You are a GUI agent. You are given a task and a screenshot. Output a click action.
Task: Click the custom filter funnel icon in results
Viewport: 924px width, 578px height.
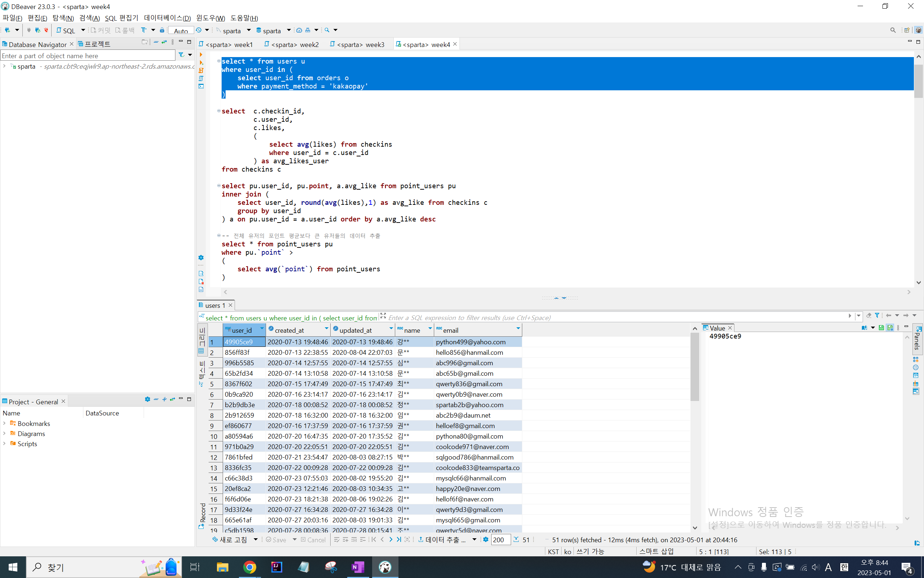(877, 315)
